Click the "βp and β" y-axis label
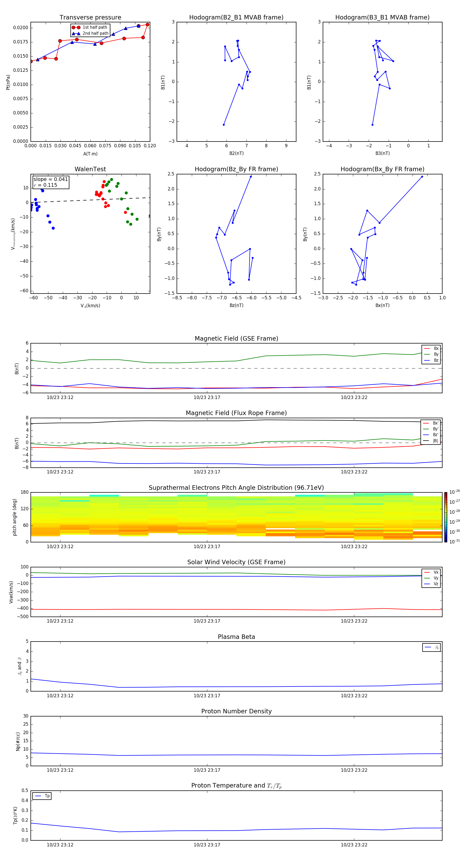 click(20, 666)
